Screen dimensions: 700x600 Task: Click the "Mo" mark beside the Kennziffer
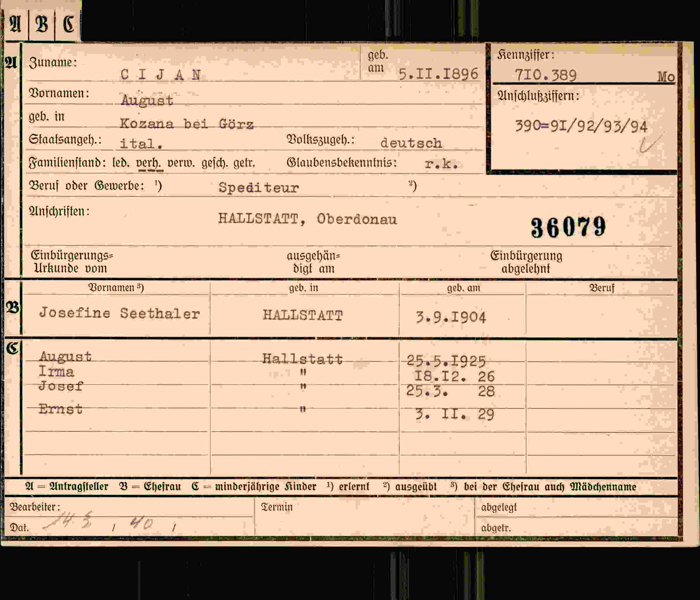click(665, 77)
